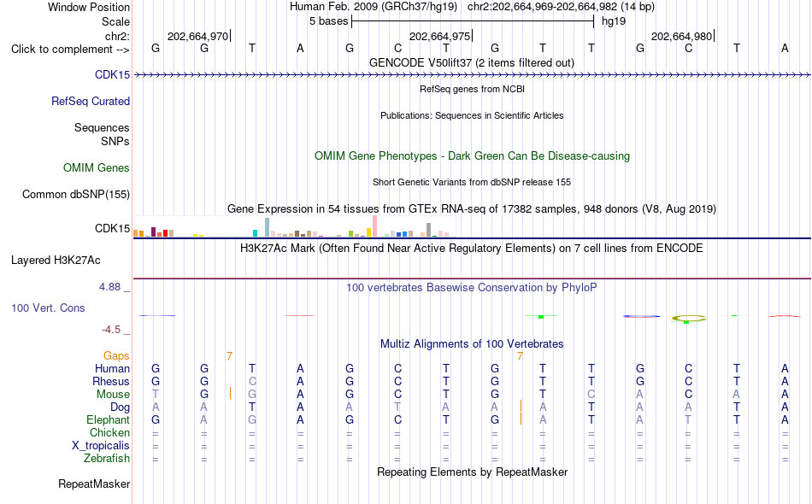
Task: Click the Common dbSNP(155) track label
Action: pyautogui.click(x=76, y=195)
